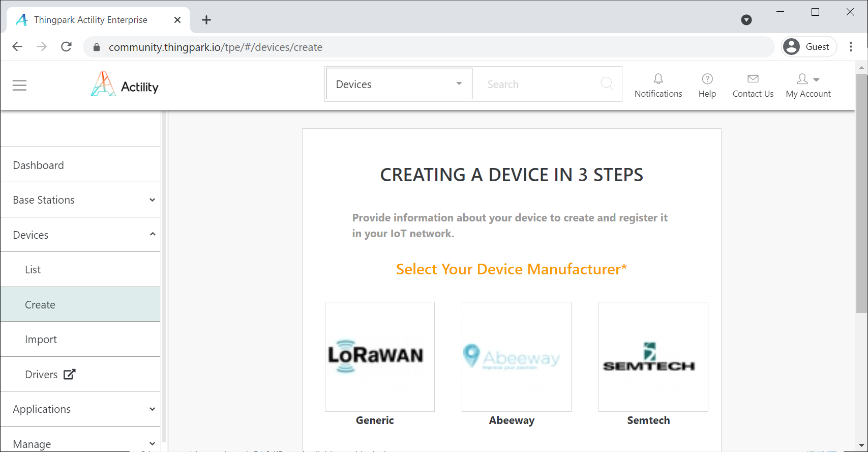Click the search magnifier icon
868x452 pixels.
[607, 83]
